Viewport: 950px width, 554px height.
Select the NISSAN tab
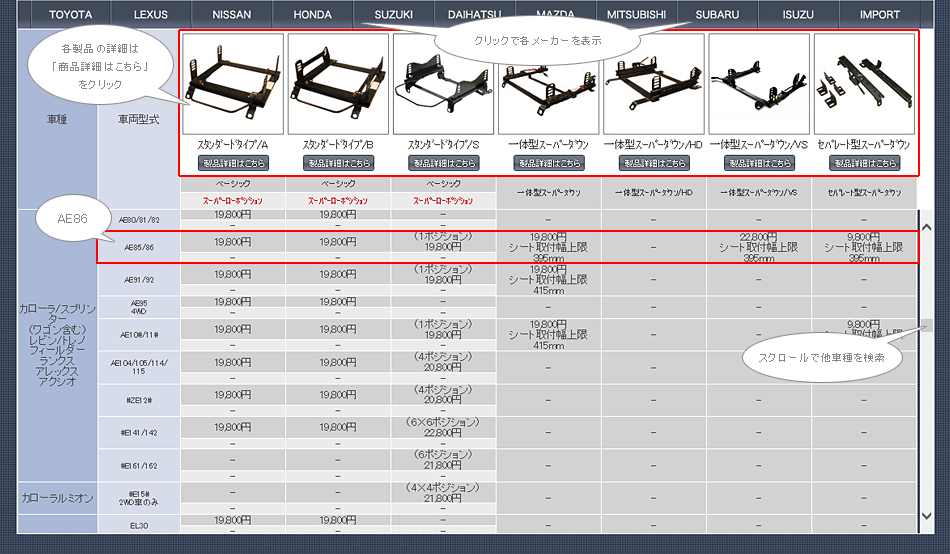point(231,15)
